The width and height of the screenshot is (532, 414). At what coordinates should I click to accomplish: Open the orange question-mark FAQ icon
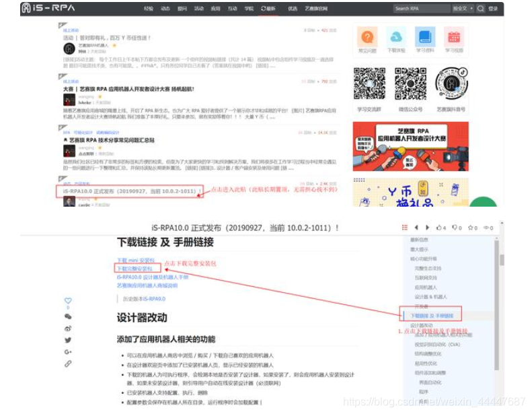[367, 37]
